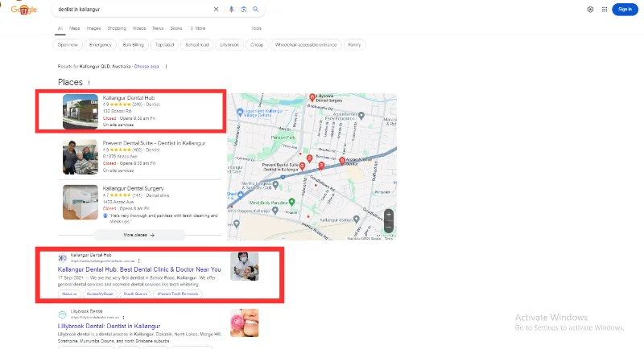Image resolution: width=644 pixels, height=349 pixels.
Task: Click the Sign in button
Action: (625, 9)
